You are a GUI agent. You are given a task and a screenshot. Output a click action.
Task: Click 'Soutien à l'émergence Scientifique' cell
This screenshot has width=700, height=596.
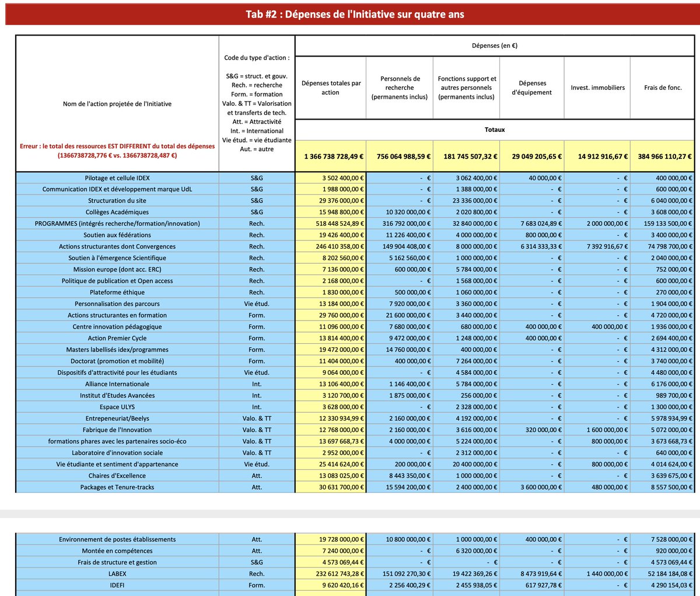pyautogui.click(x=117, y=258)
